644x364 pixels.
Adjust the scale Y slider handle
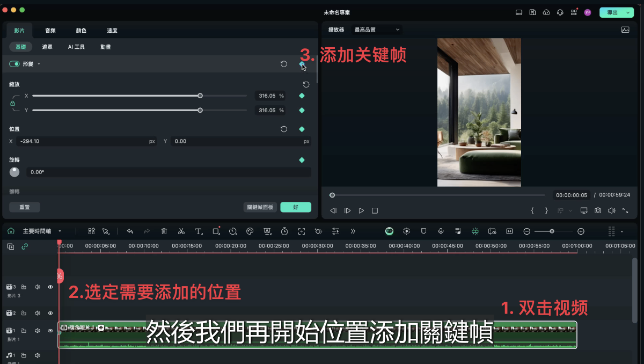coord(200,110)
